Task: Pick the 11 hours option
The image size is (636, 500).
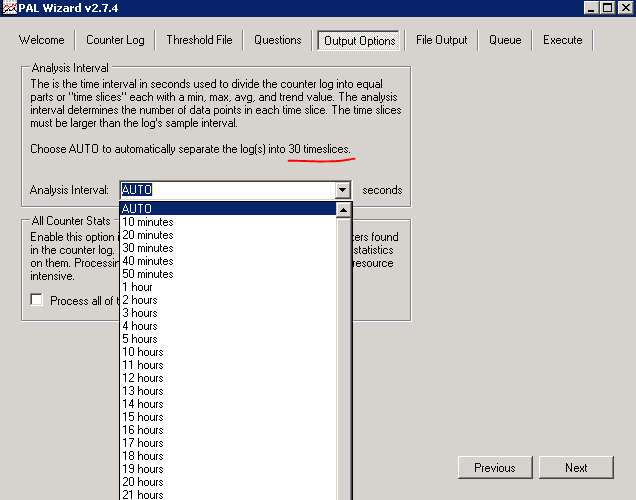Action: coord(228,365)
